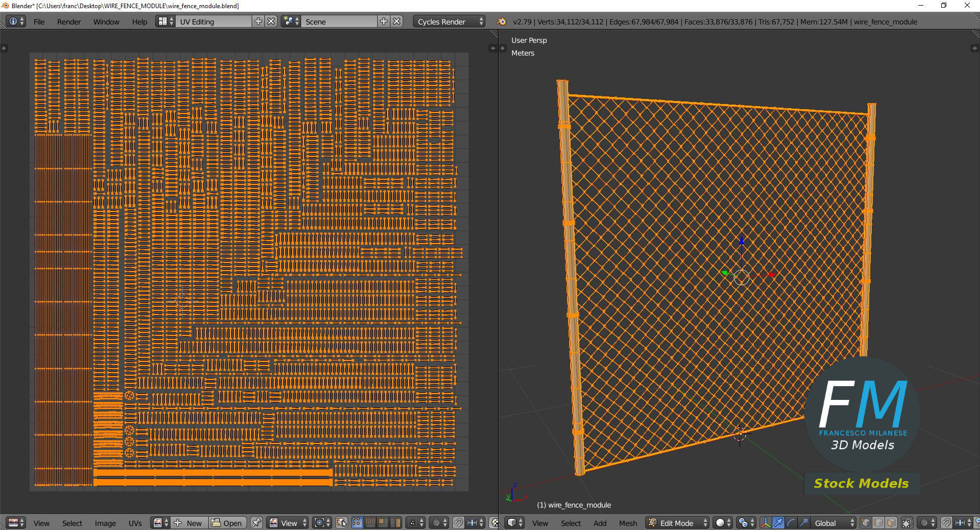Open the UV pivot point selector
Viewport: 980px width, 530px height.
pos(322,523)
